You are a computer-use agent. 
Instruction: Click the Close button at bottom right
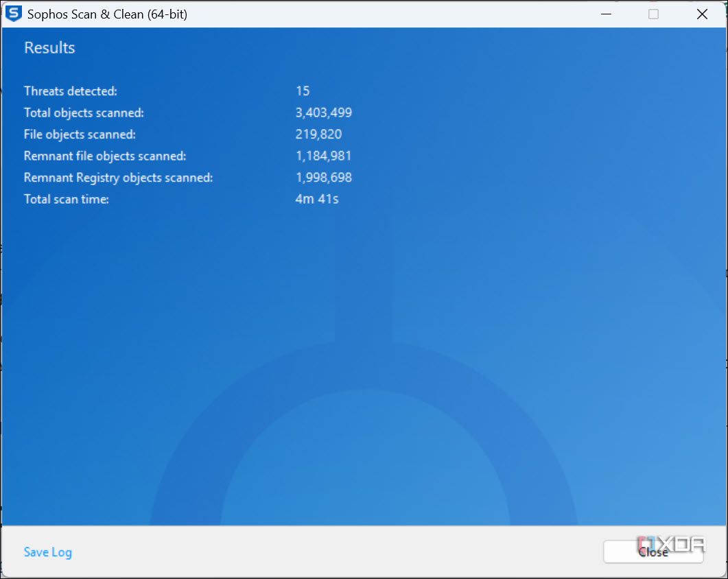(x=653, y=552)
